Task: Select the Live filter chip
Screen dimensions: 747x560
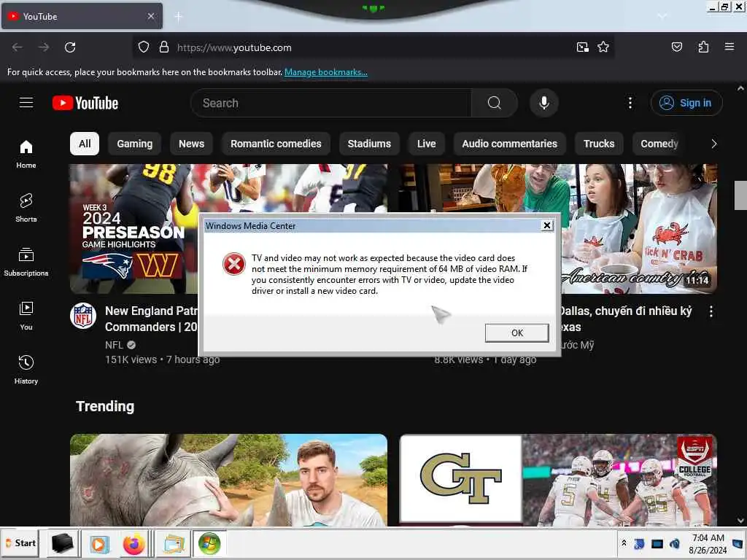Action: tap(426, 144)
